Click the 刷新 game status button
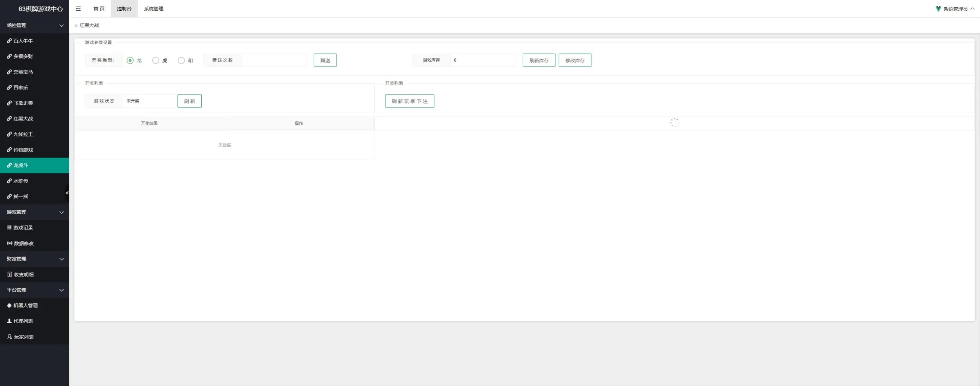The image size is (980, 386). [189, 101]
